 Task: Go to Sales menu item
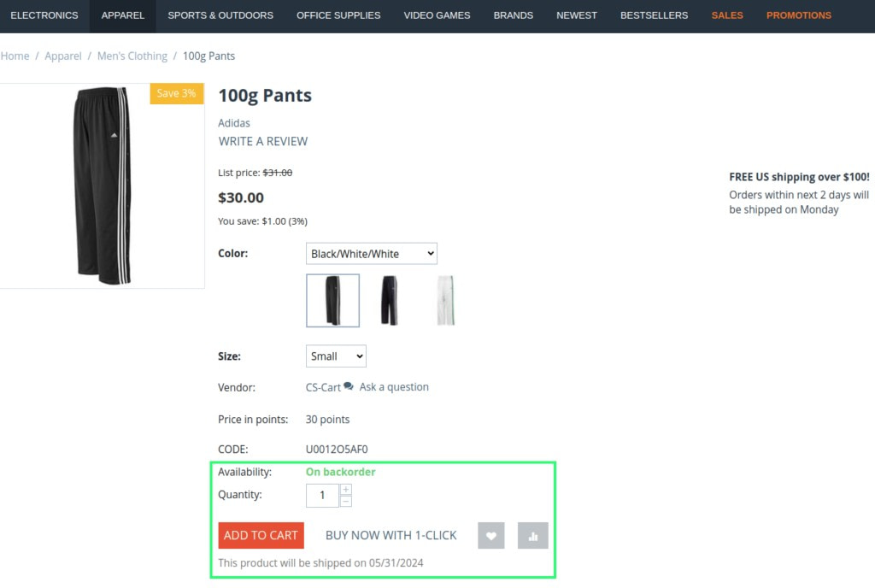pos(727,15)
